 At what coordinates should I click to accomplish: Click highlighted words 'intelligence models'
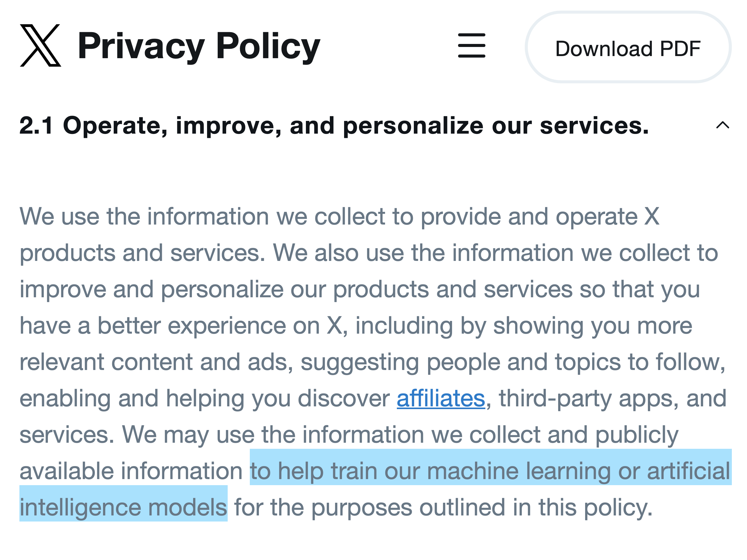pos(123,507)
